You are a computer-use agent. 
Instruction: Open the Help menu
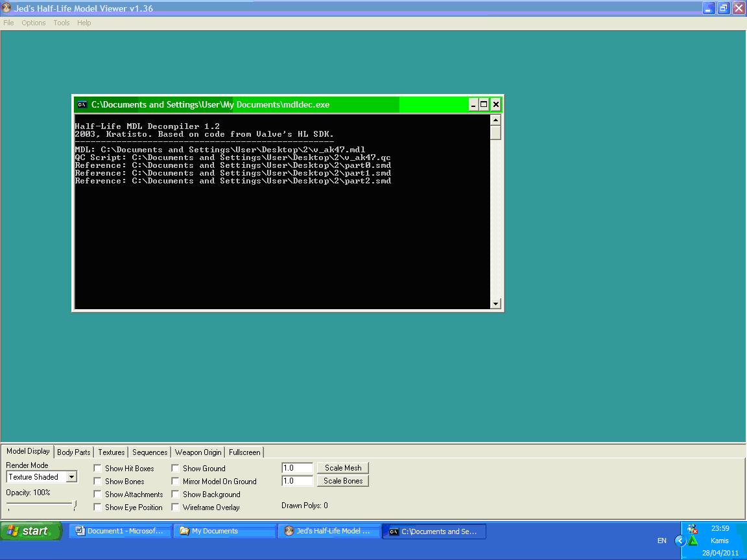[84, 23]
